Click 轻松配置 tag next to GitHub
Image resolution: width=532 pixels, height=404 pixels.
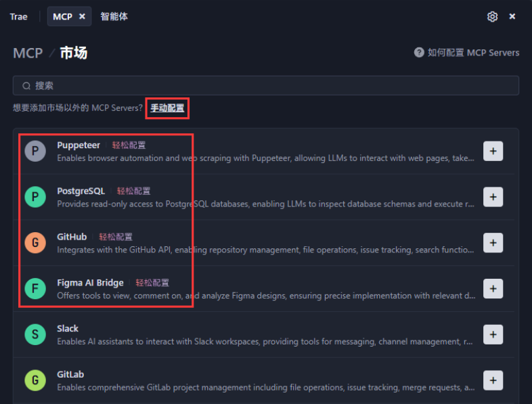(x=116, y=237)
